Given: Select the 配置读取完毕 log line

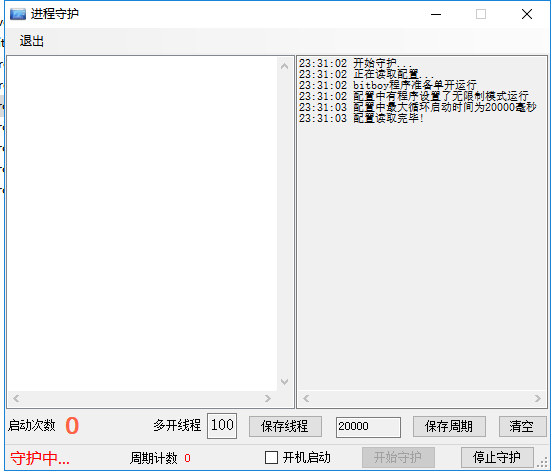Looking at the screenshot, I should 361,118.
